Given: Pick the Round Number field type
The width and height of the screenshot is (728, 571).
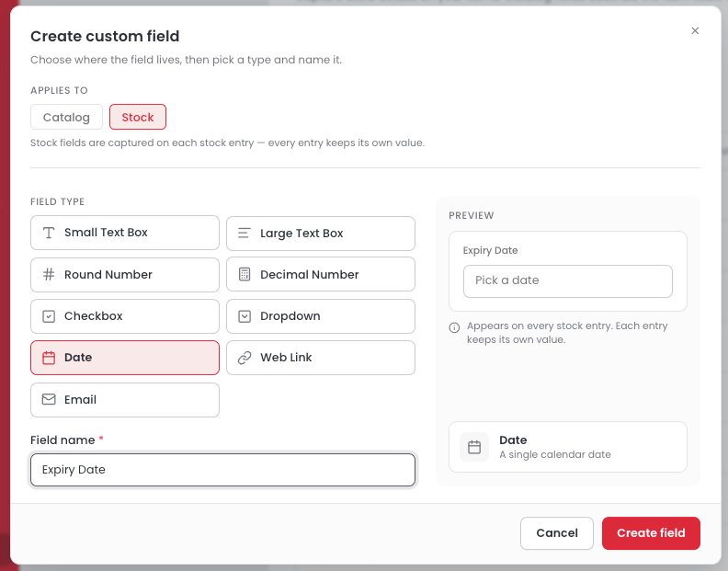Looking at the screenshot, I should [x=125, y=275].
